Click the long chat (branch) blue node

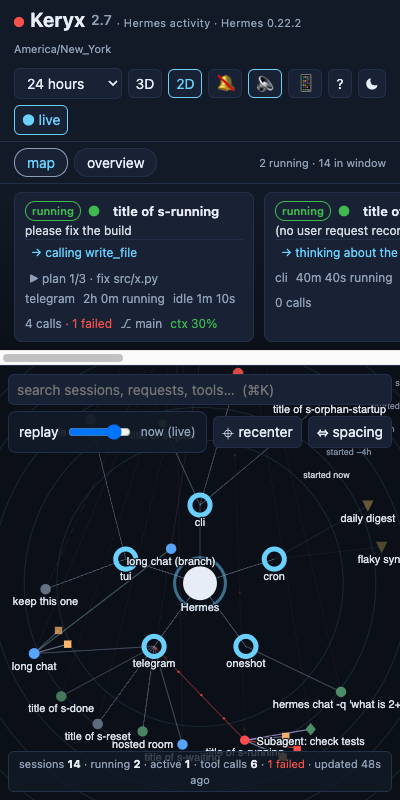point(171,548)
